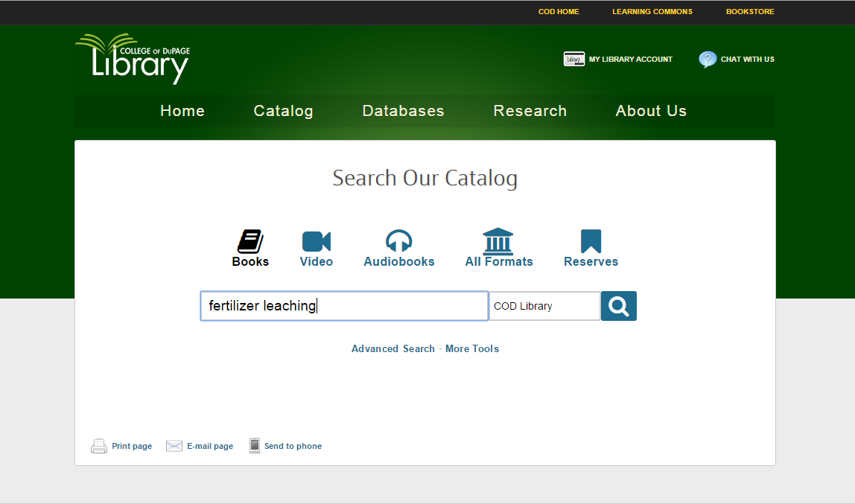Open the Catalog menu
Image resolution: width=855 pixels, height=504 pixels.
[x=283, y=111]
